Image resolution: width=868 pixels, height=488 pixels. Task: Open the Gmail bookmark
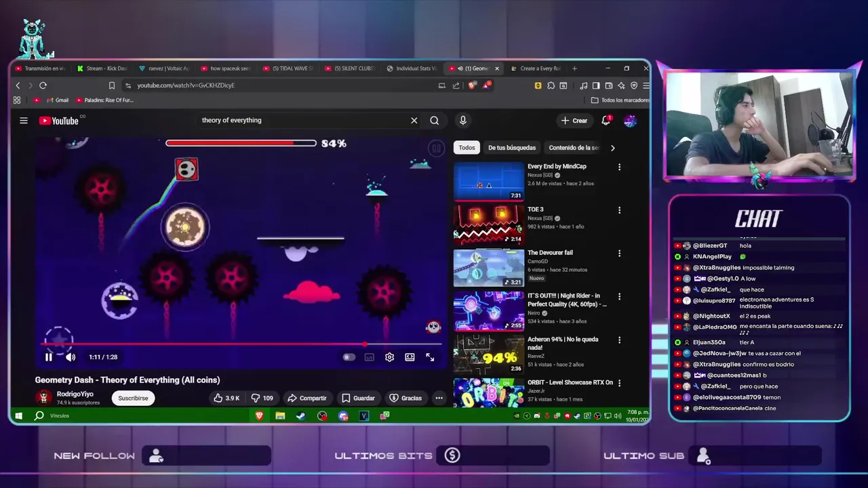[58, 100]
